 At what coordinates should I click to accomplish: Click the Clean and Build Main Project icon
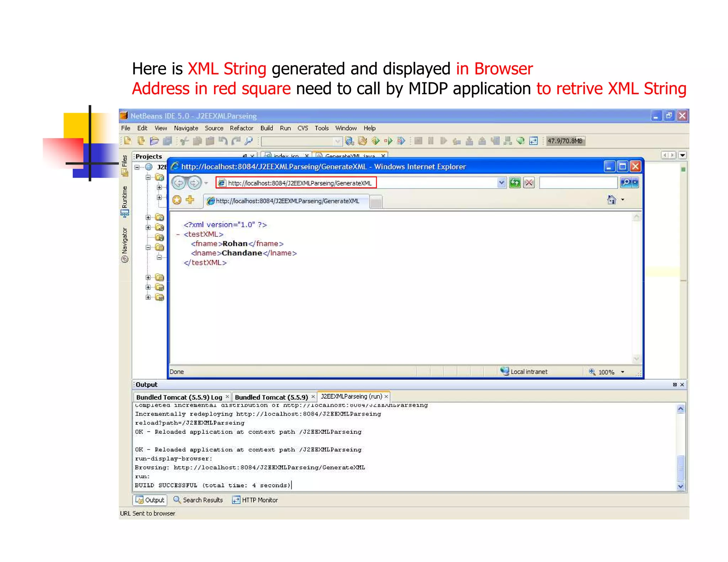[363, 141]
